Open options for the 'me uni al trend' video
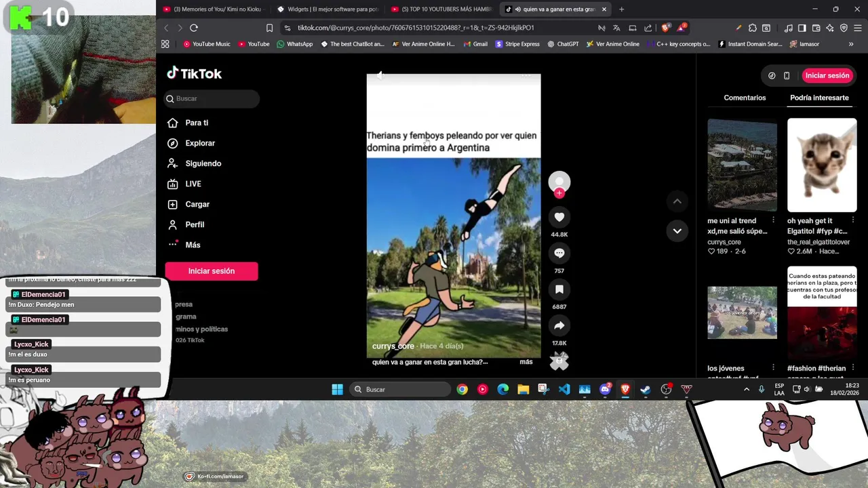Screen dimensions: 868x488 (x=773, y=220)
